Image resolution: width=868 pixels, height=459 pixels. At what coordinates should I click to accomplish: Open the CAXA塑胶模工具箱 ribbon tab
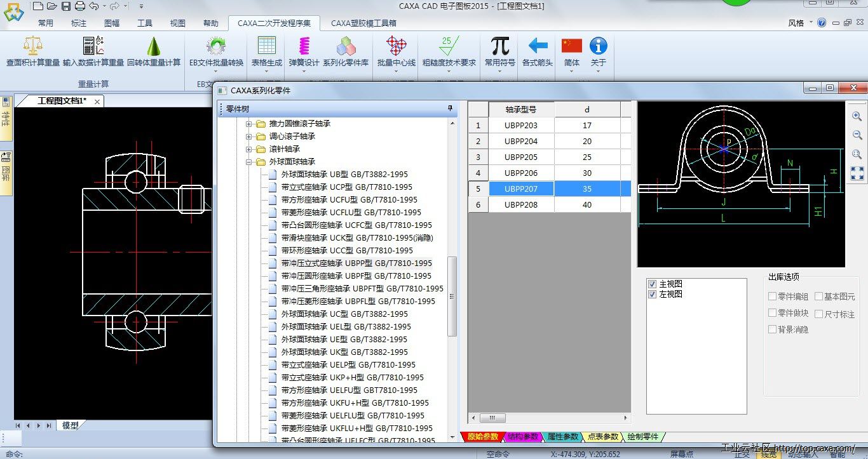pos(363,23)
